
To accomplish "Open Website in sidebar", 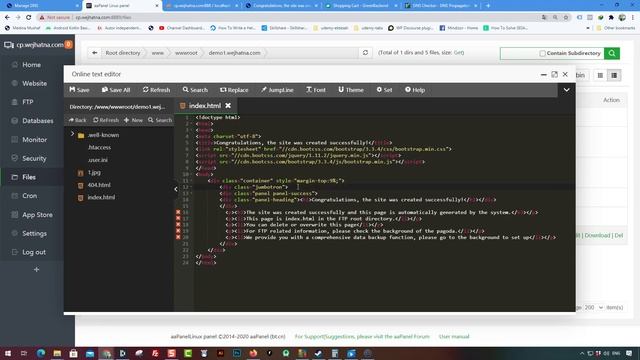I will [x=34, y=83].
